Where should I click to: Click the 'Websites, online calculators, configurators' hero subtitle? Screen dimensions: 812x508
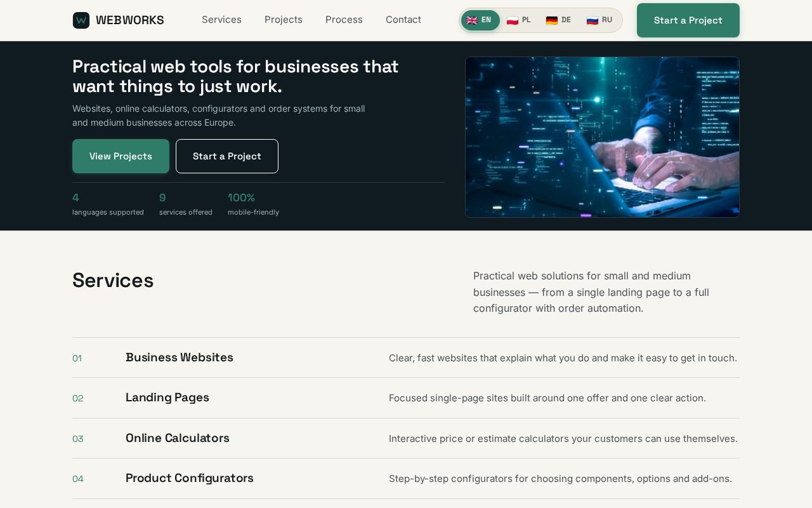pyautogui.click(x=218, y=116)
